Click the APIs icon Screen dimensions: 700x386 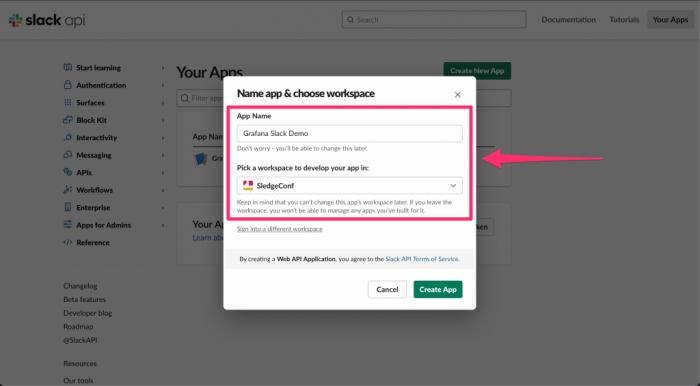[x=68, y=172]
